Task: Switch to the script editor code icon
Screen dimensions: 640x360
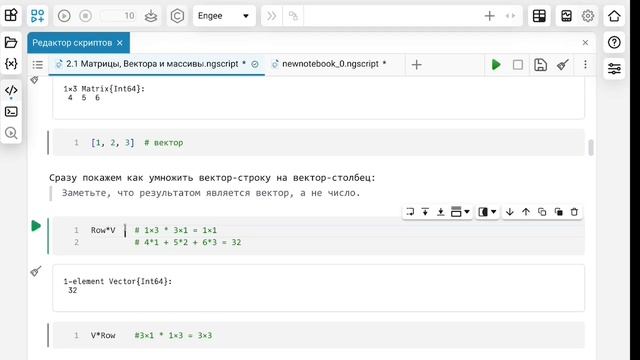Action: 11,90
